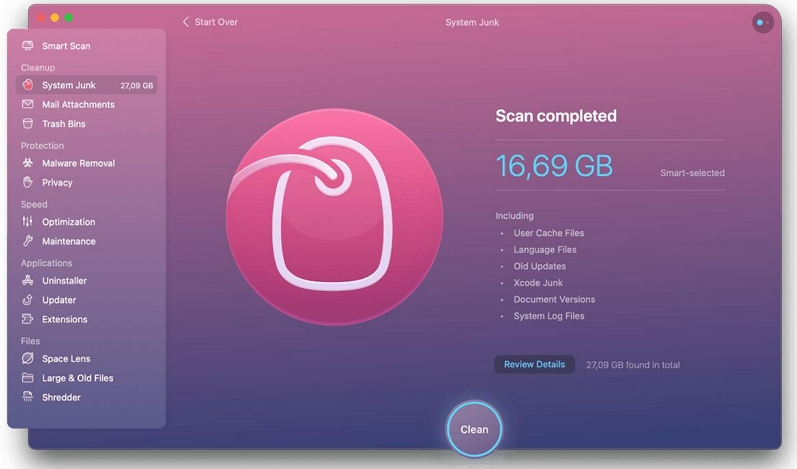
Task: Click the Mail Attachments envelope icon
Action: pos(28,104)
